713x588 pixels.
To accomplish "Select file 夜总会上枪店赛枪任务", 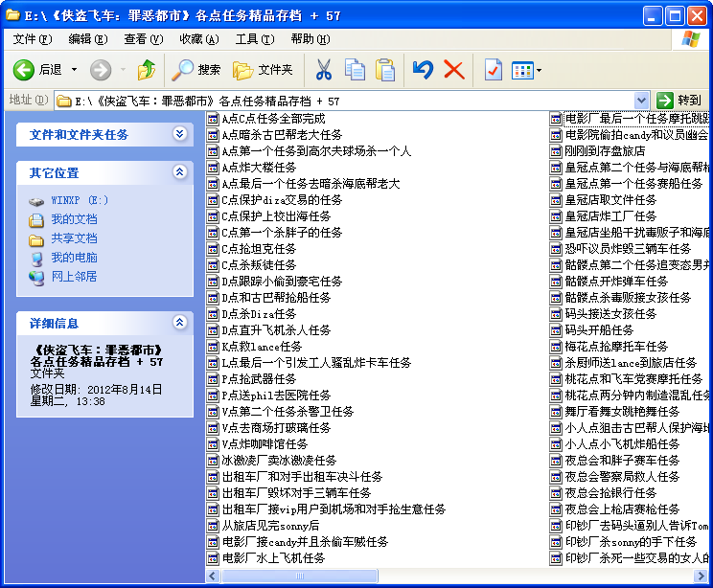I will [x=615, y=509].
